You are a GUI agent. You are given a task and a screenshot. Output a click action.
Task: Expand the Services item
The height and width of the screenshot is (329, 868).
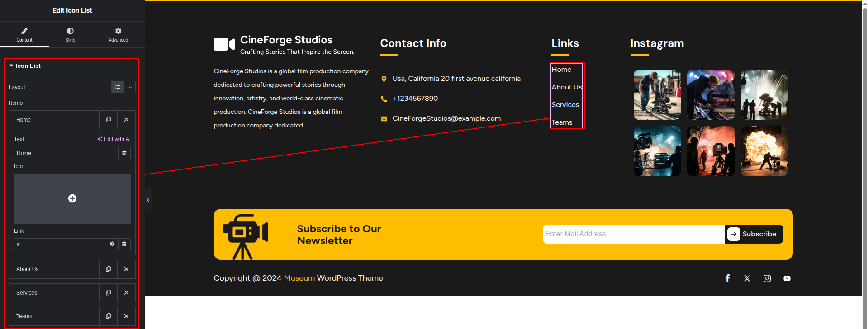pyautogui.click(x=54, y=293)
